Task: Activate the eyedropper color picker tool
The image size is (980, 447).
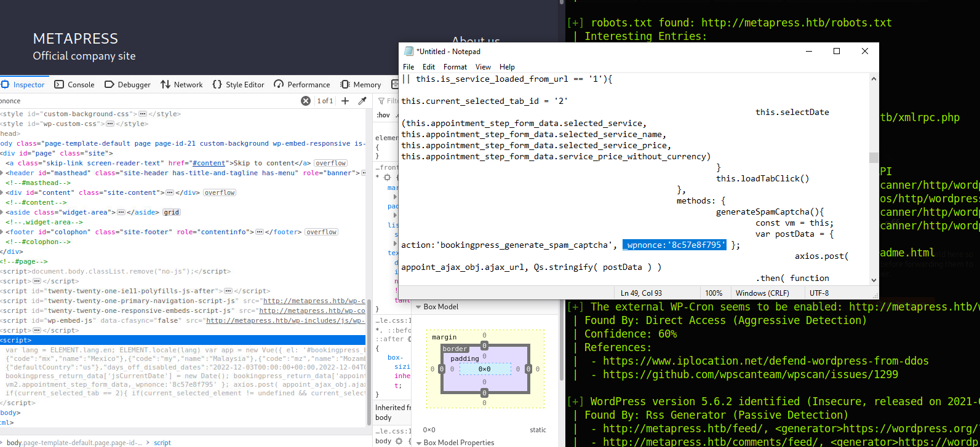Action: (x=362, y=101)
